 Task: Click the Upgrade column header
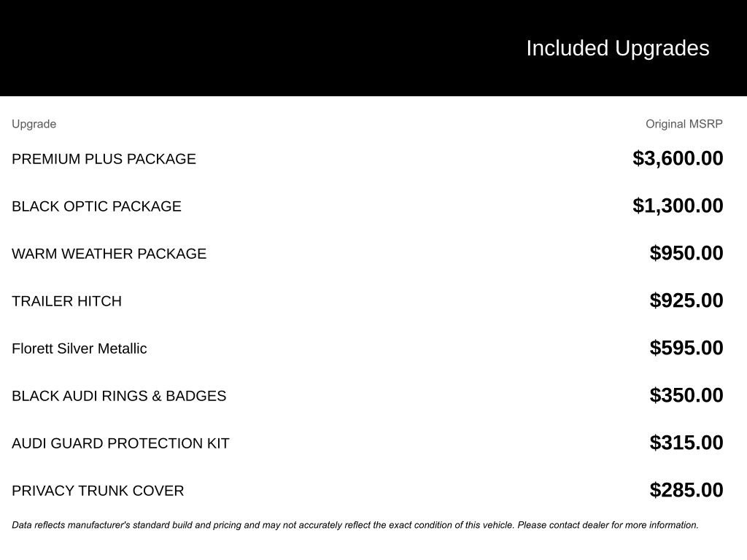click(34, 124)
